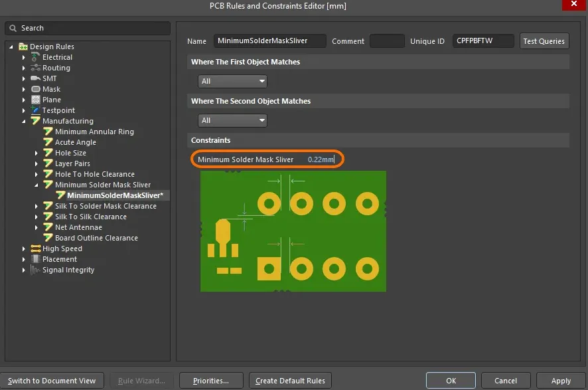Expand the Placement rules category
Screen dimensions: 588x390
[24, 259]
